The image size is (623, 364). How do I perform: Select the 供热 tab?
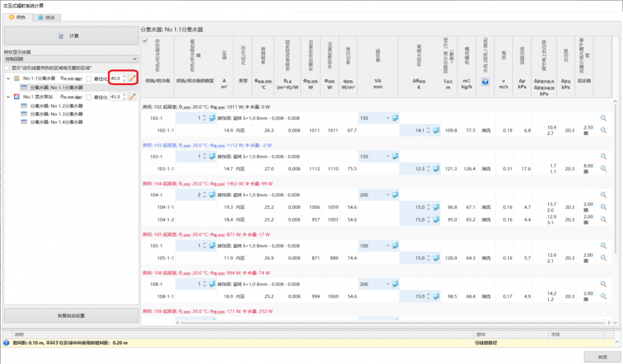point(17,17)
